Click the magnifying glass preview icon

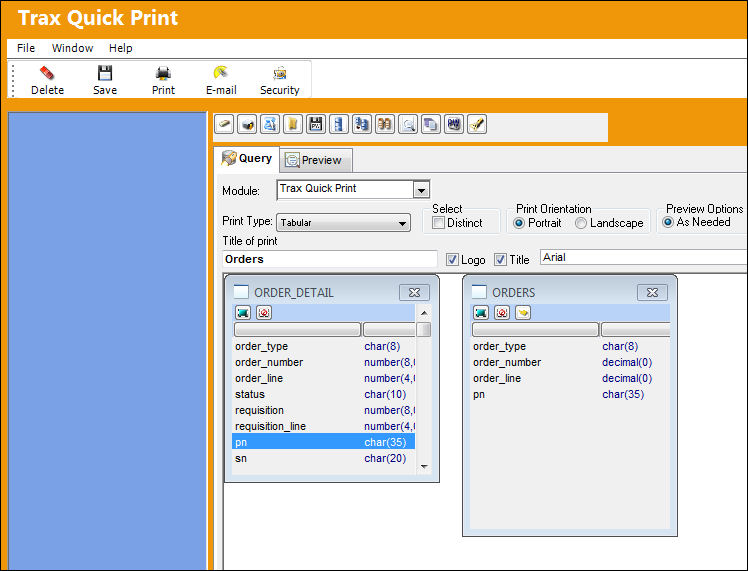[x=408, y=125]
